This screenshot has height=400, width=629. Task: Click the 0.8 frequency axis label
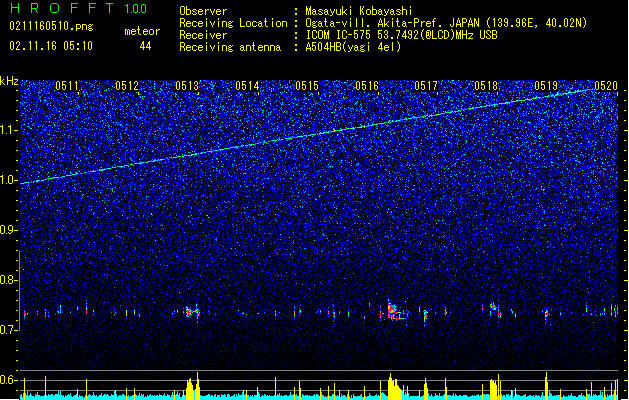pyautogui.click(x=9, y=280)
